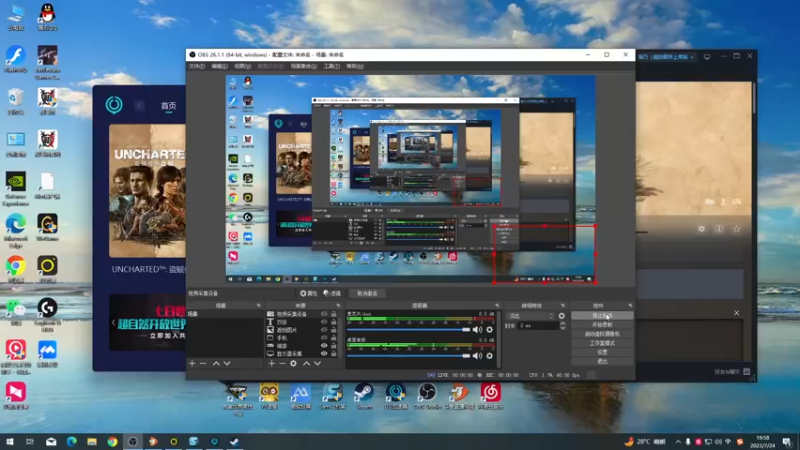The image size is (800, 450).
Task: Pop out the audio mixer dock panel
Action: point(497,306)
